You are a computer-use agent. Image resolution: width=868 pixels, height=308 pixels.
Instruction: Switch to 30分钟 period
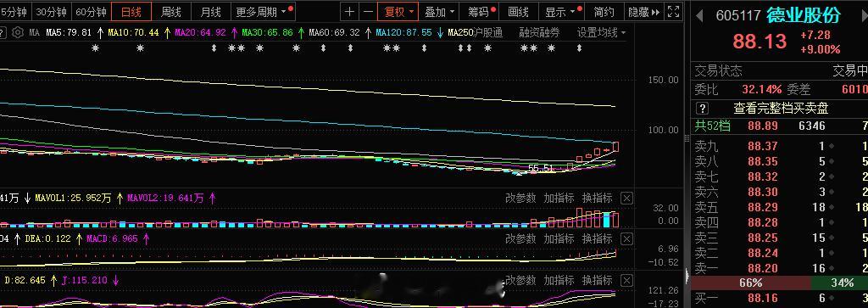(x=51, y=12)
